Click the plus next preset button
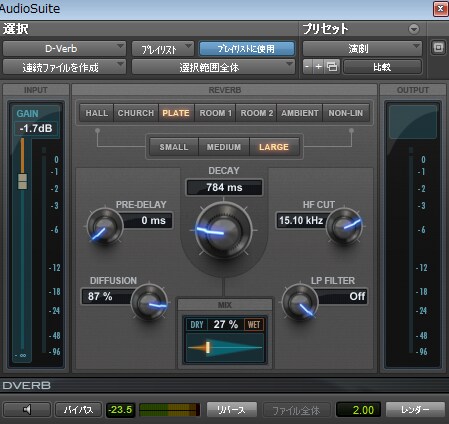Image resolution: width=449 pixels, height=424 pixels. tap(318, 67)
